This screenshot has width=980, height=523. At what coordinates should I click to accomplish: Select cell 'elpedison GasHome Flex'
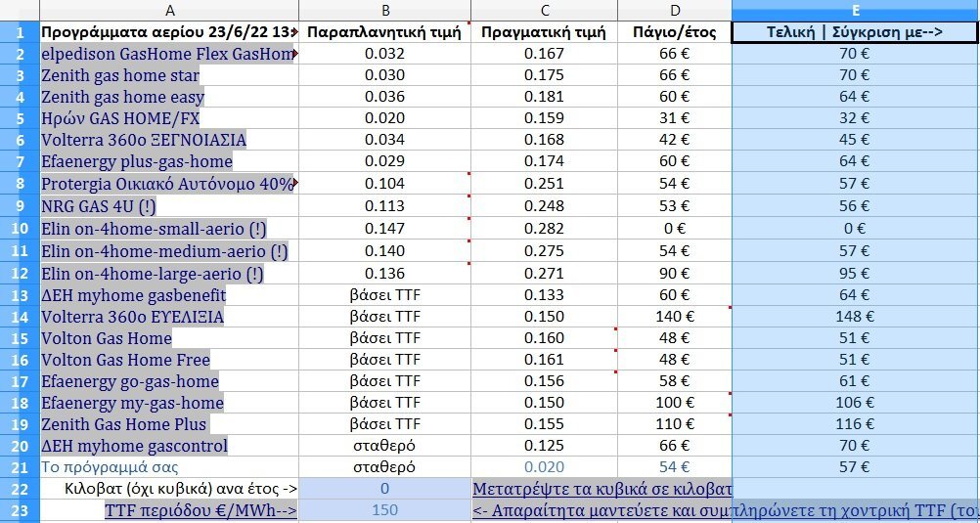[169, 55]
